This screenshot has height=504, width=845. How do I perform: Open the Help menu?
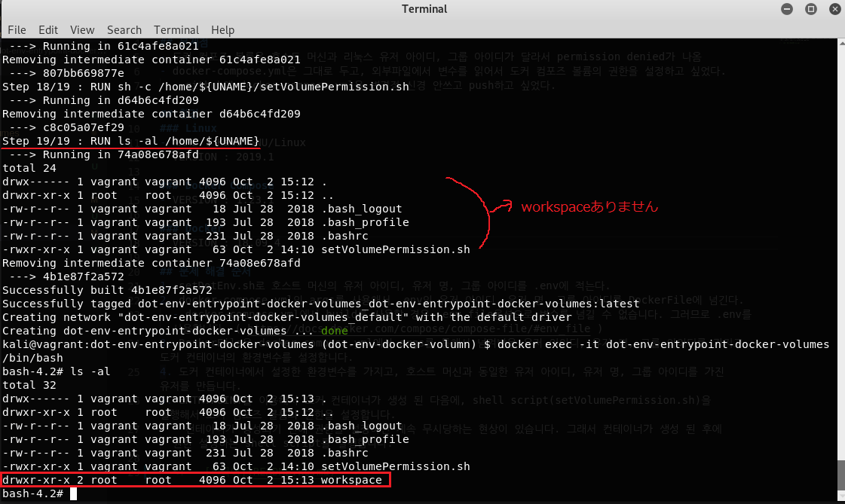(x=222, y=29)
